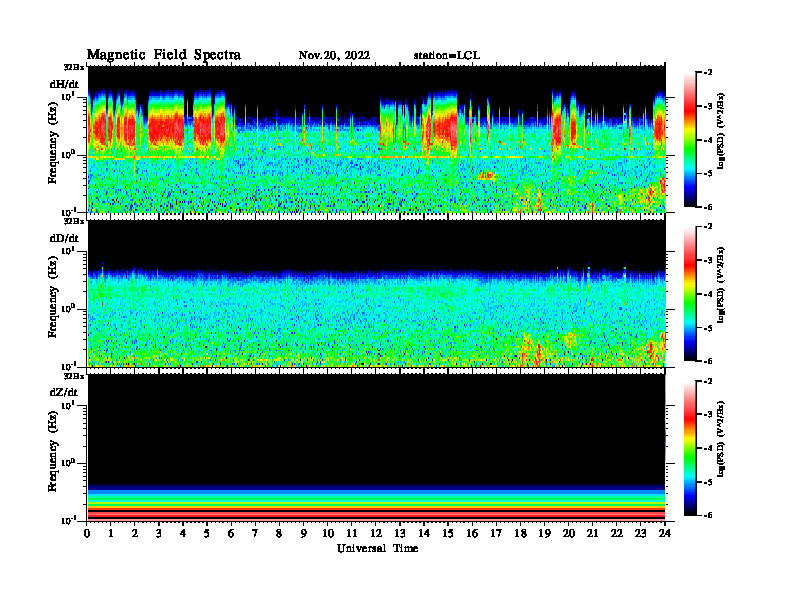Click hour tick "5" on the time axis
Image resolution: width=792 pixels, height=612 pixels.
207,534
